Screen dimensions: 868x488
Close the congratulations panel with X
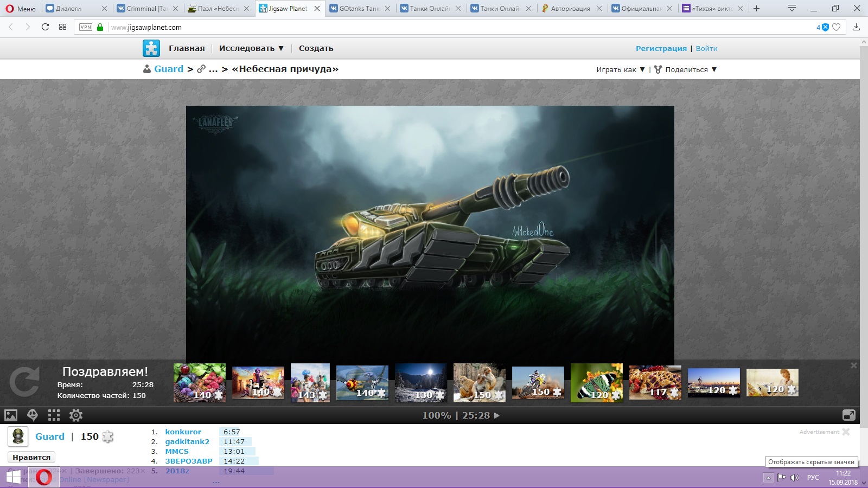[853, 365]
